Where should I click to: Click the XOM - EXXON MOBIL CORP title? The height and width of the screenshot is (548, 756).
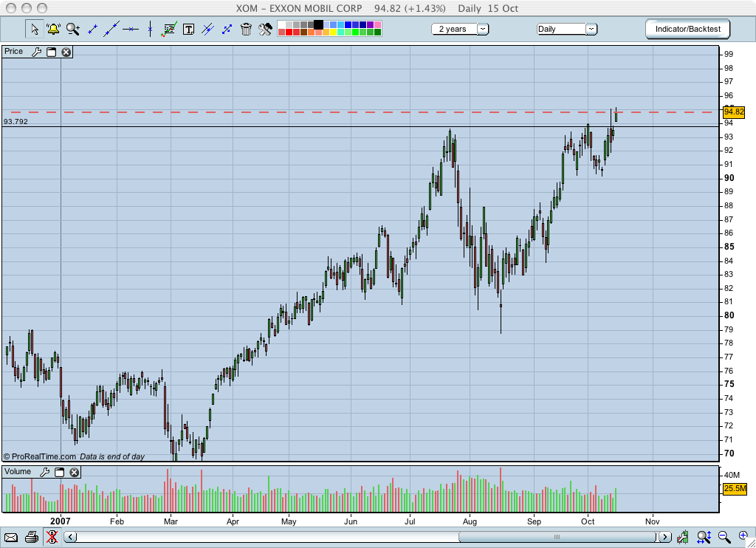[299, 9]
